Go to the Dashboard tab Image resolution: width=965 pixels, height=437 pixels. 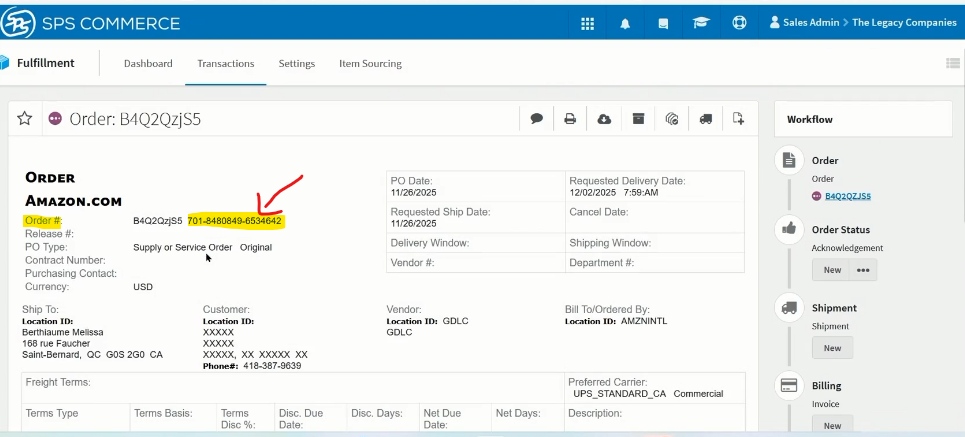click(x=148, y=63)
